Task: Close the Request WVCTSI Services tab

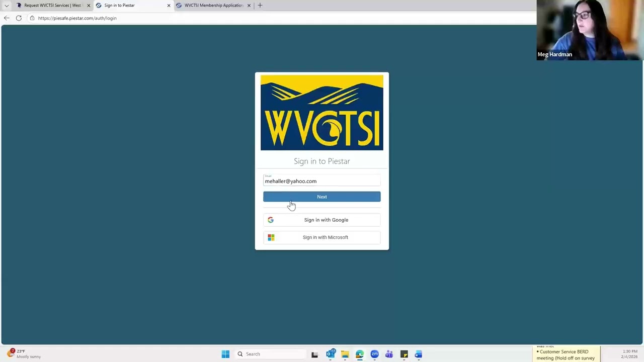Action: coord(89,6)
